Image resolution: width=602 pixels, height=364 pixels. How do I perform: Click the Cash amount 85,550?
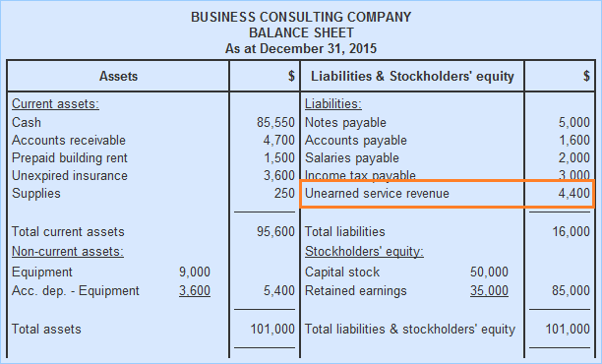coord(275,123)
